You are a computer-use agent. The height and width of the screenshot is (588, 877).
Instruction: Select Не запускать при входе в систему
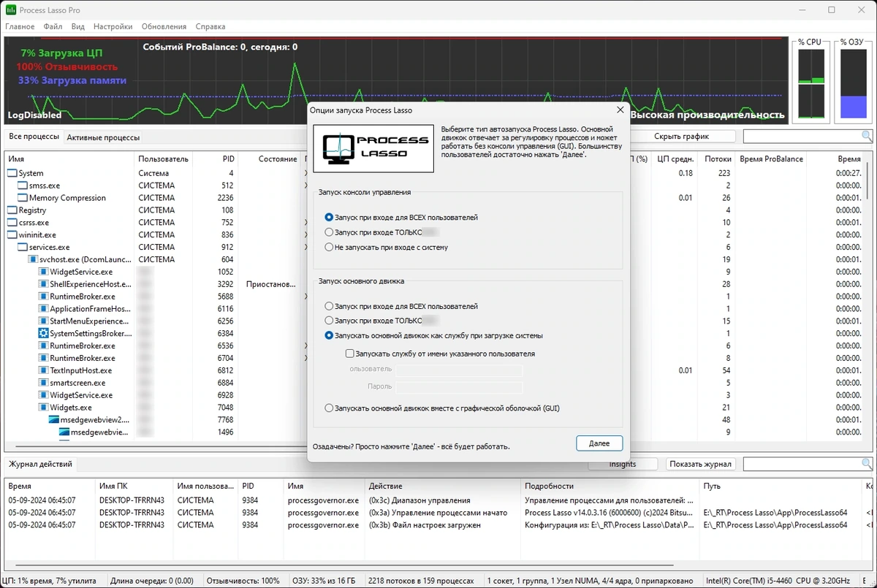[386, 247]
